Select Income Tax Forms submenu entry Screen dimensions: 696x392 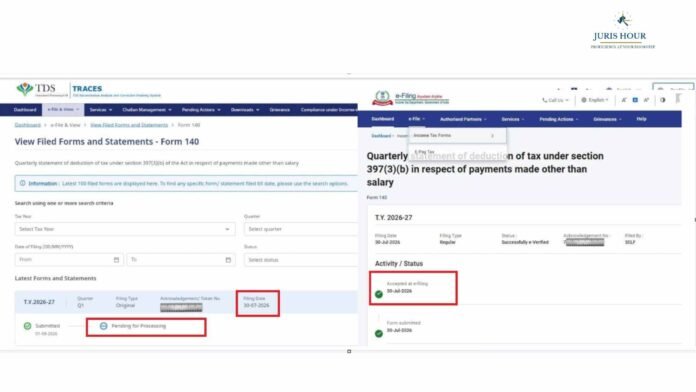pyautogui.click(x=457, y=135)
